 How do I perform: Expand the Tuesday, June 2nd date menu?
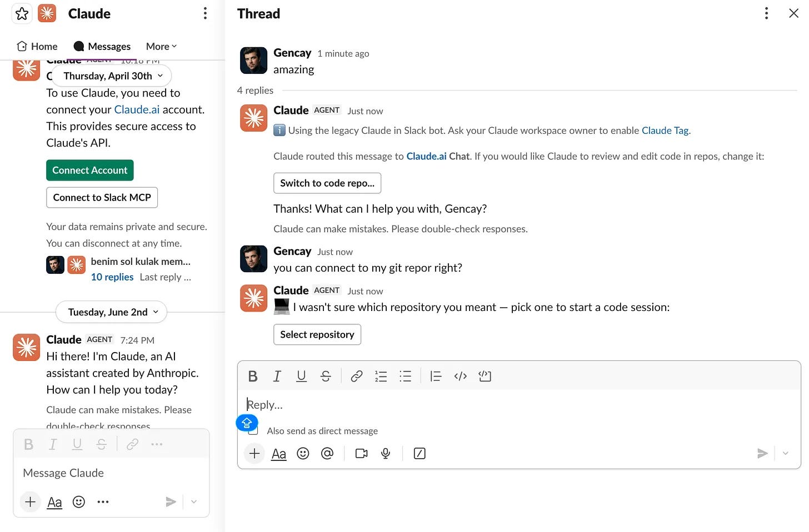(x=111, y=312)
